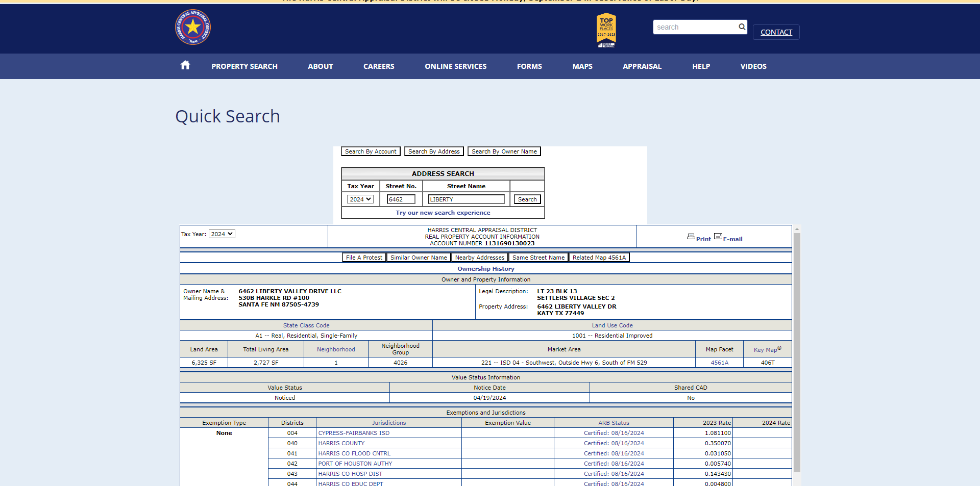Select key map value 406T

point(768,363)
